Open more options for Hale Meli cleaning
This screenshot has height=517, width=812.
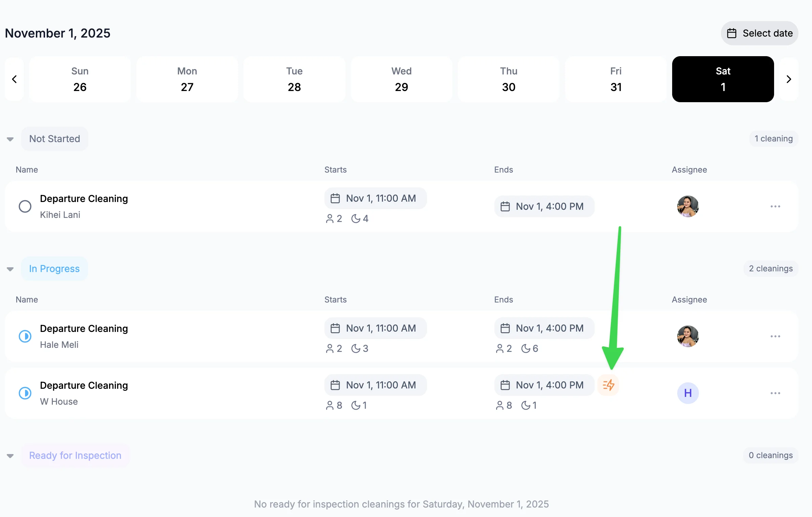(775, 336)
